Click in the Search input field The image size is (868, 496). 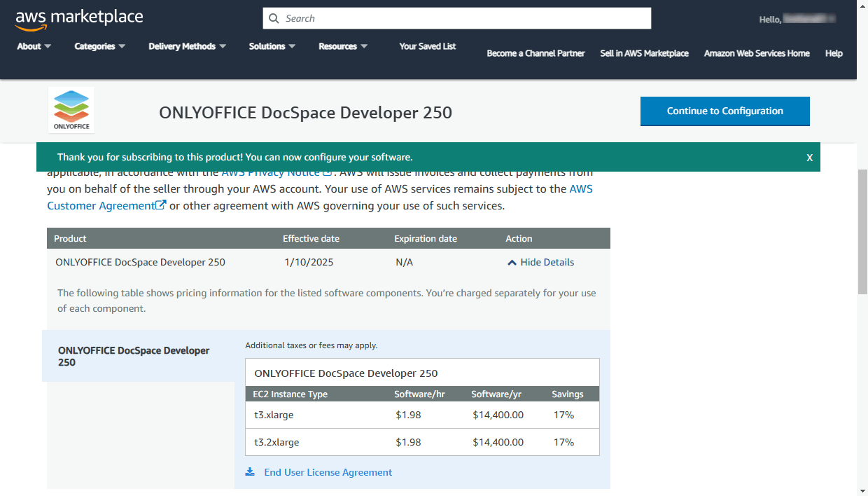click(x=462, y=19)
